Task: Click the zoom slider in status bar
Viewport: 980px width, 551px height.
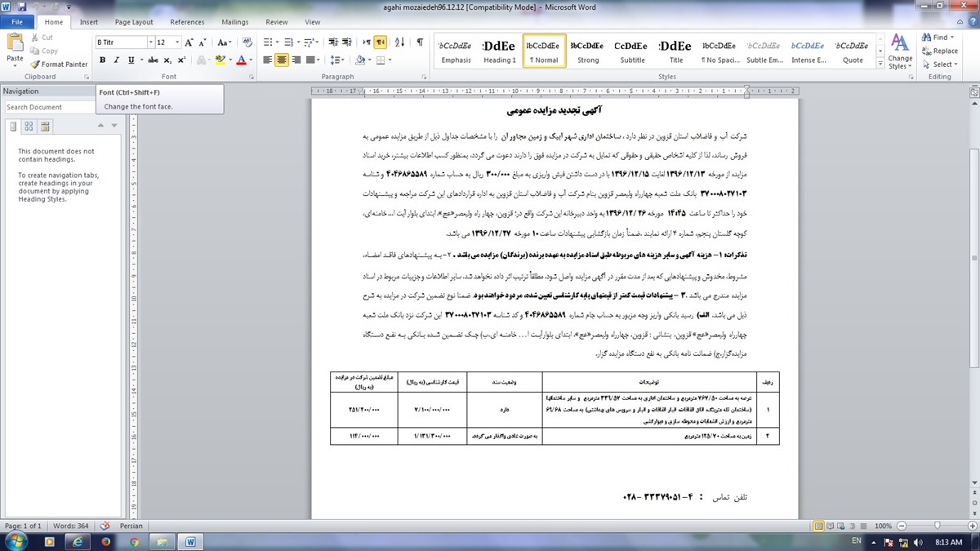Action: [x=932, y=527]
